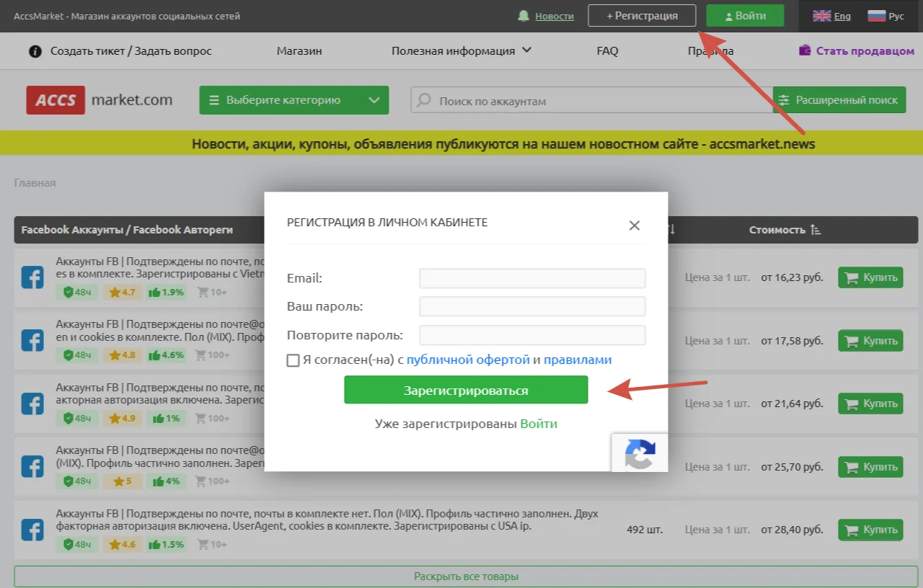Click the Повторите пароль input field
The width and height of the screenshot is (923, 588).
[x=532, y=335]
